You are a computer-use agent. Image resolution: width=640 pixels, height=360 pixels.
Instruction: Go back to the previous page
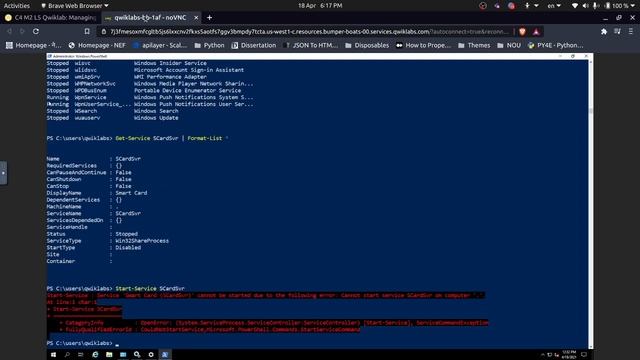(9, 31)
